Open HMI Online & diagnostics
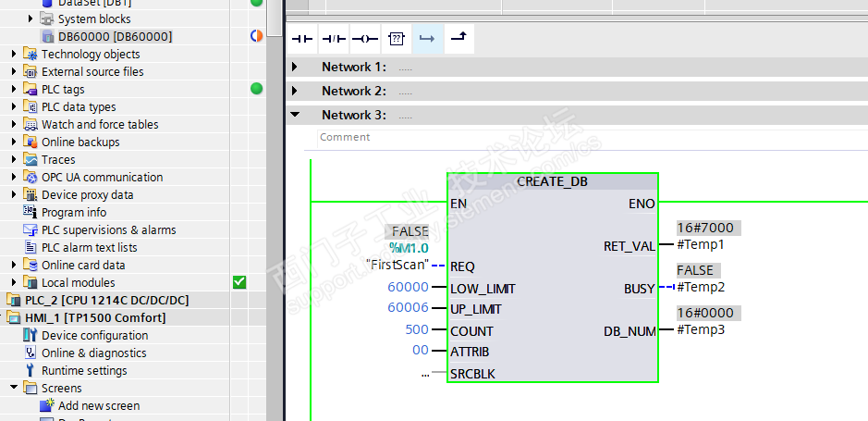 coord(94,353)
